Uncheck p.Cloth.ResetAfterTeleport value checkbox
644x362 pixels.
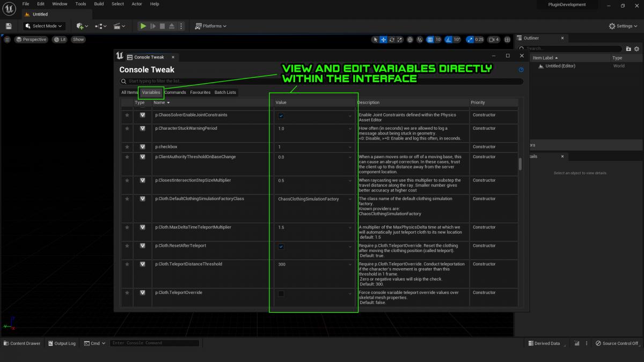point(281,247)
